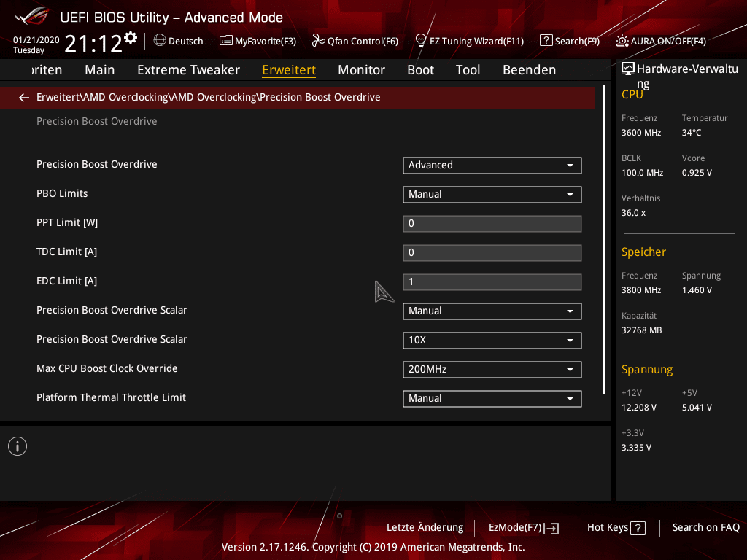Click EZ Tuning Wizard lightbulb icon
The height and width of the screenshot is (560, 747).
[421, 41]
